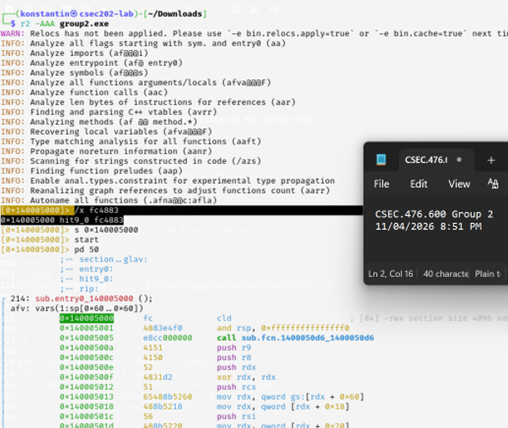The image size is (508, 428).
Task: Click the 'push rcx' instruction
Action: coord(236,387)
